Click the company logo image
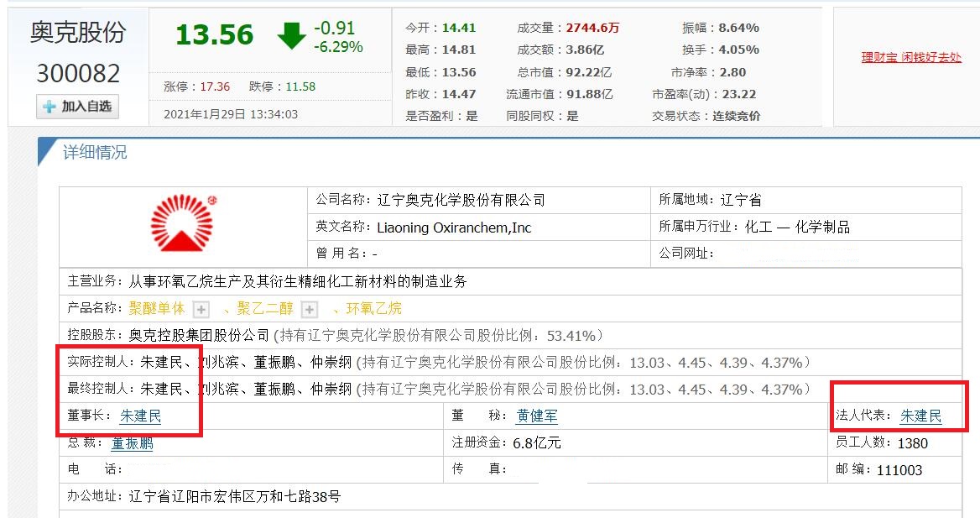 (183, 223)
